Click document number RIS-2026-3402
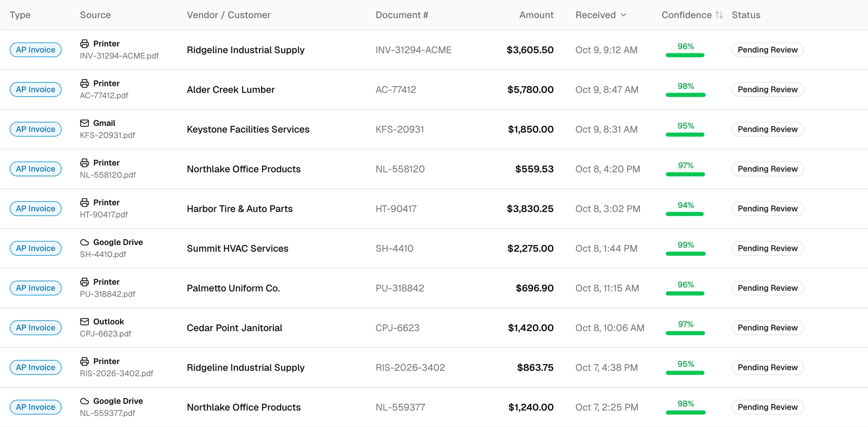The height and width of the screenshot is (427, 868). pos(411,368)
